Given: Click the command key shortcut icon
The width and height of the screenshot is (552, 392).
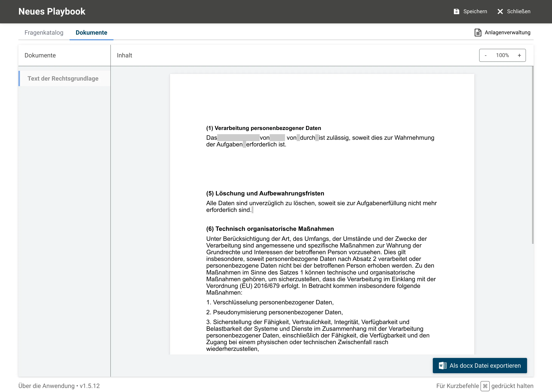Looking at the screenshot, I should tap(485, 386).
